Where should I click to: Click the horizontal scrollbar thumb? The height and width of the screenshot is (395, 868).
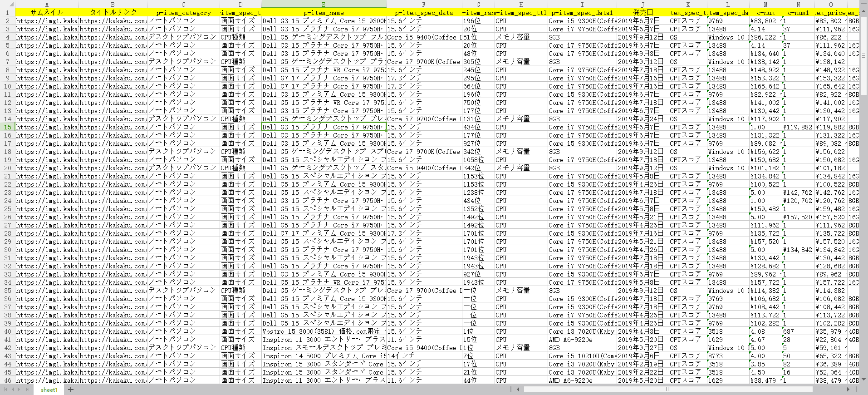667,389
